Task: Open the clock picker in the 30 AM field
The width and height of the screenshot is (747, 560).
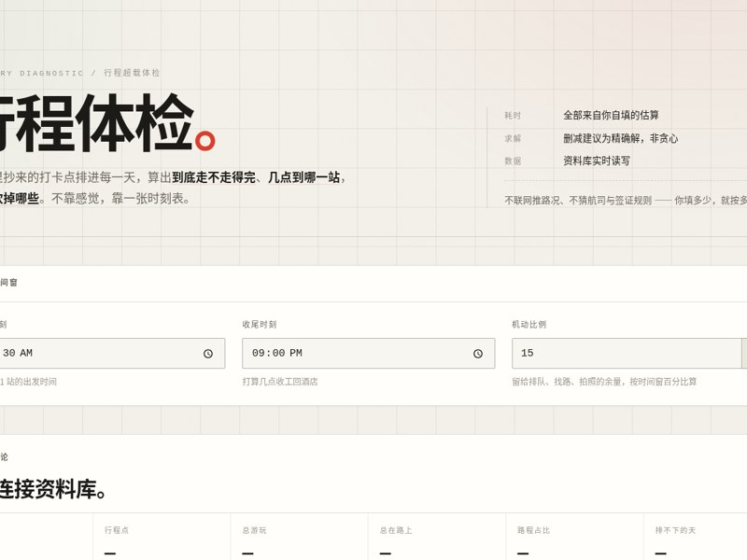Action: tap(208, 354)
